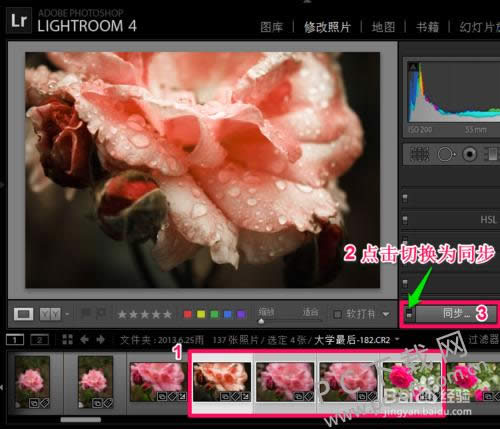Flip the auto-sync switch beside 同步

click(409, 314)
